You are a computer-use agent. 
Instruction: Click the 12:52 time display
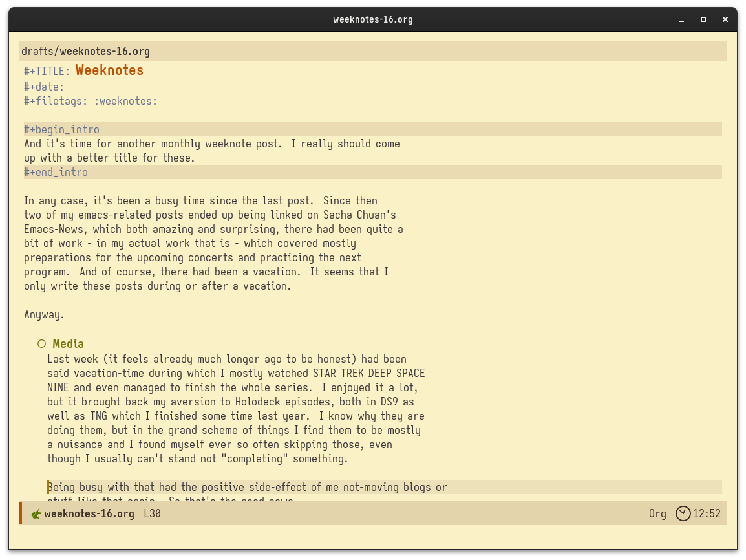point(707,513)
